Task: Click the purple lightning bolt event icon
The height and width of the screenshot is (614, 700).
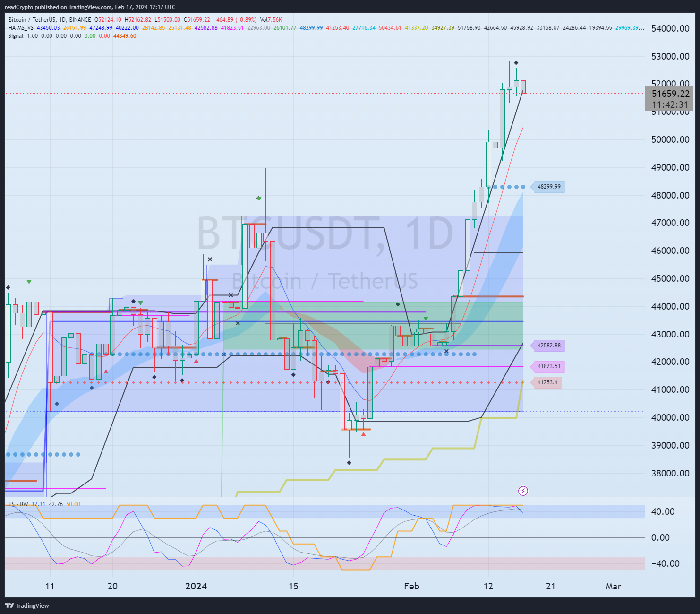Action: 523,491
